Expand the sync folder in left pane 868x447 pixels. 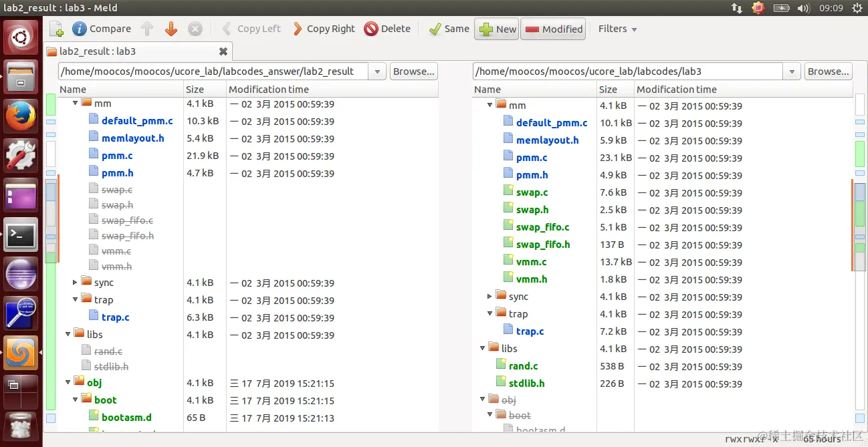point(76,283)
